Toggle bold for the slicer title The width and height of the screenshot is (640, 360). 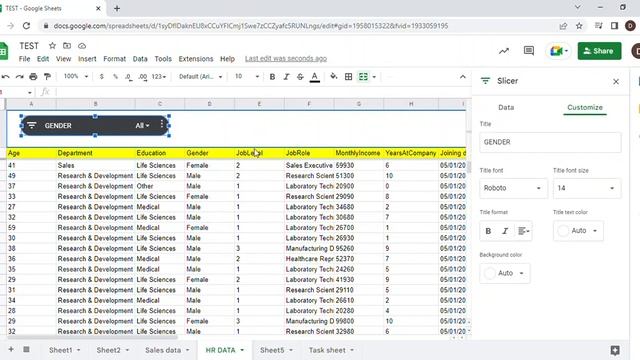pyautogui.click(x=488, y=231)
